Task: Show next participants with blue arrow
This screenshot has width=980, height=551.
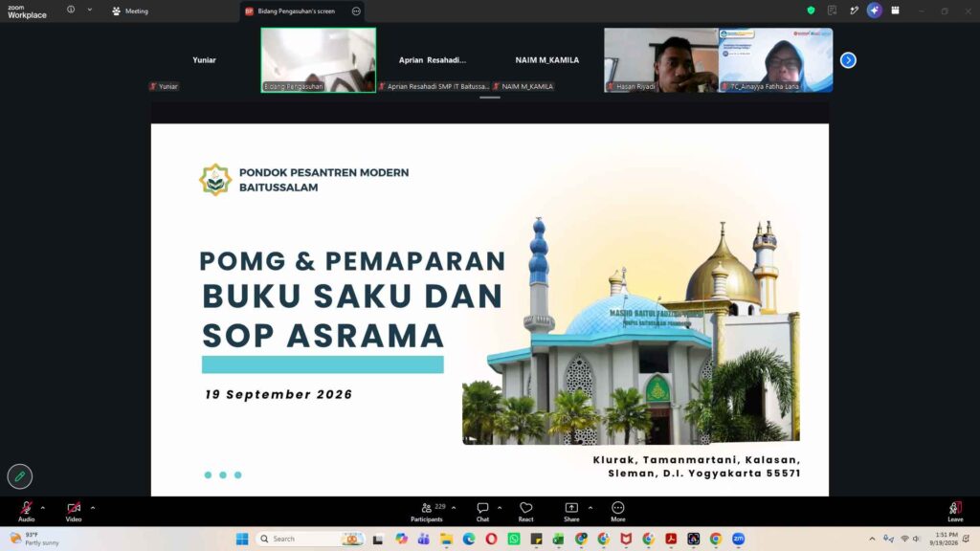Action: coord(848,60)
